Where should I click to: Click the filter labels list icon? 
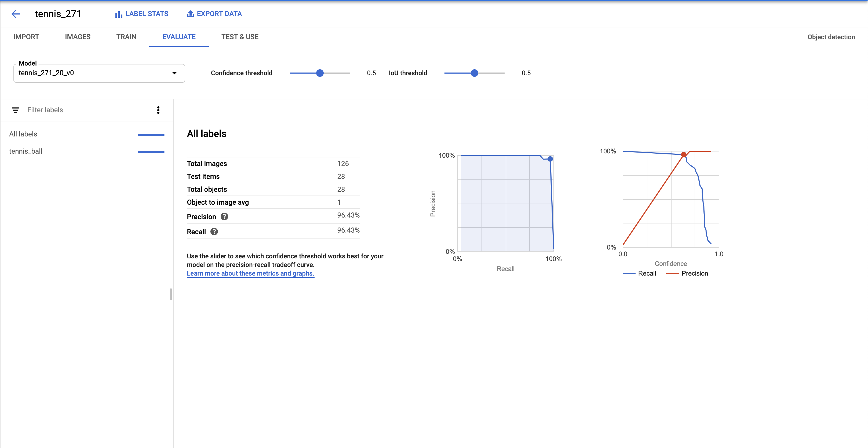(x=16, y=110)
